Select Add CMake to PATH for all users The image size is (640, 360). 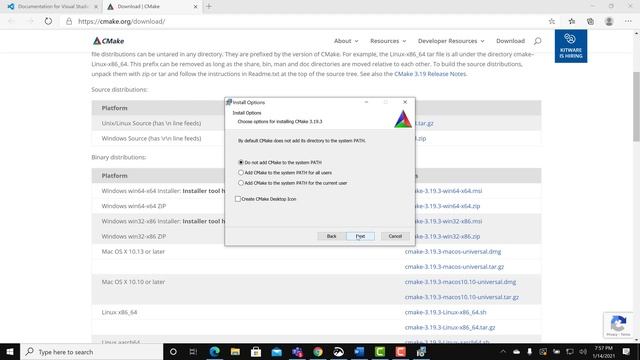[241, 172]
